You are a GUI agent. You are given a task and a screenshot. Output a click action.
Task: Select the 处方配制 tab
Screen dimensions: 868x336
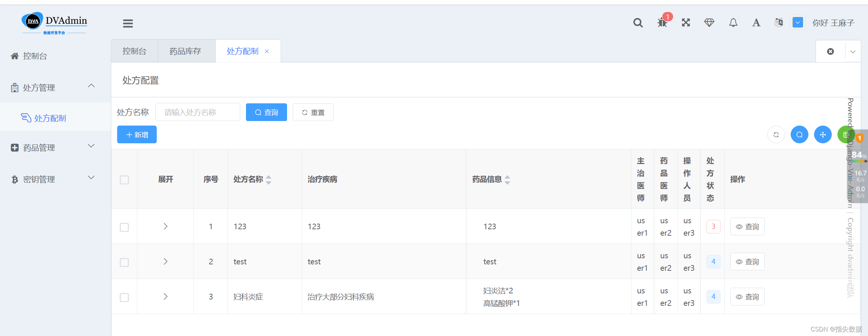(242, 51)
